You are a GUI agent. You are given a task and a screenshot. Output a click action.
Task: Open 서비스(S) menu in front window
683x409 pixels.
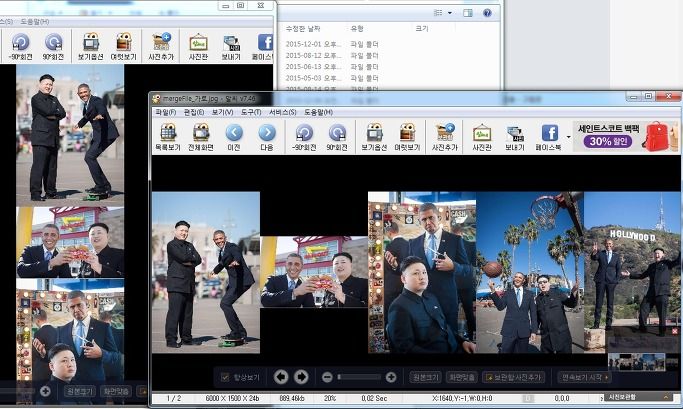click(282, 112)
